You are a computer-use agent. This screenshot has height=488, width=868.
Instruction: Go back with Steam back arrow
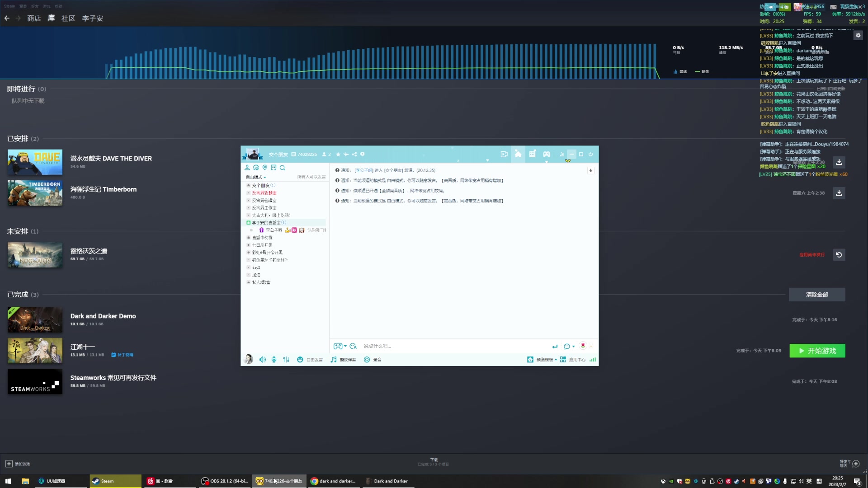pos(7,18)
